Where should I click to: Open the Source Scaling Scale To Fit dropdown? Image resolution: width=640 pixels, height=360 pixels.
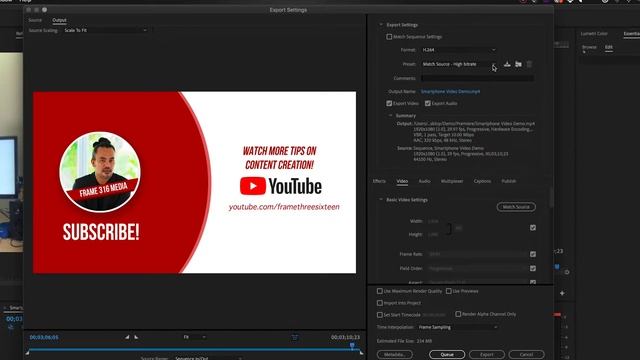pyautogui.click(x=105, y=30)
